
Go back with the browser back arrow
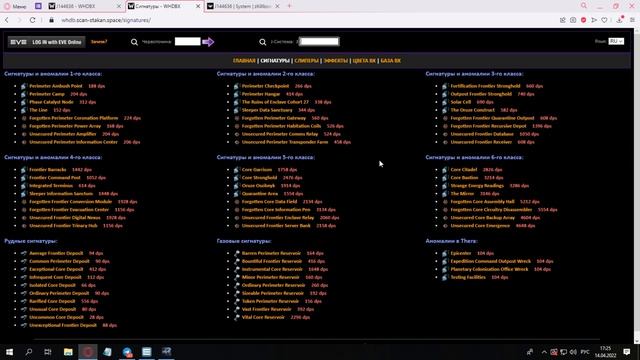[x=7, y=20]
